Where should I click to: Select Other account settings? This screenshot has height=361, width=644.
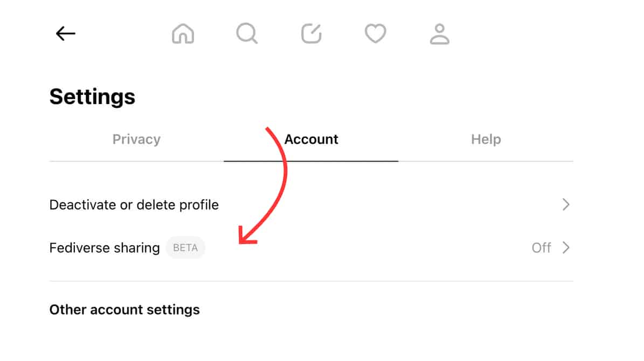tap(124, 309)
